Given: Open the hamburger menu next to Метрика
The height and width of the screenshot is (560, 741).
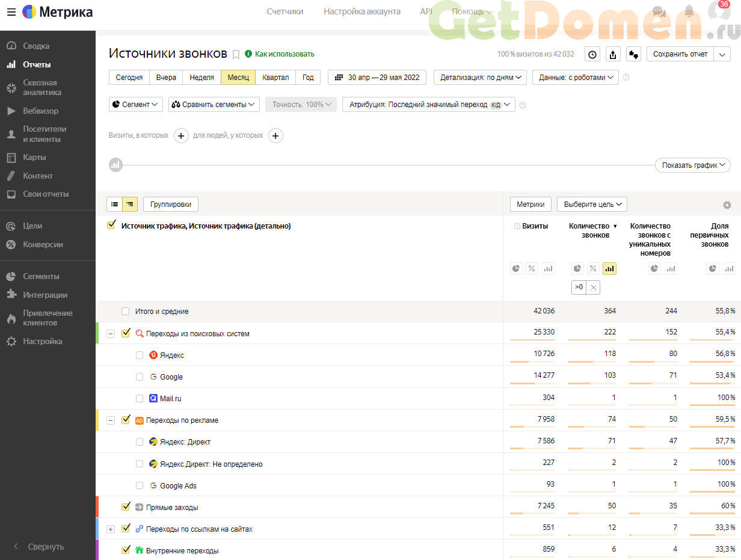Looking at the screenshot, I should (11, 11).
